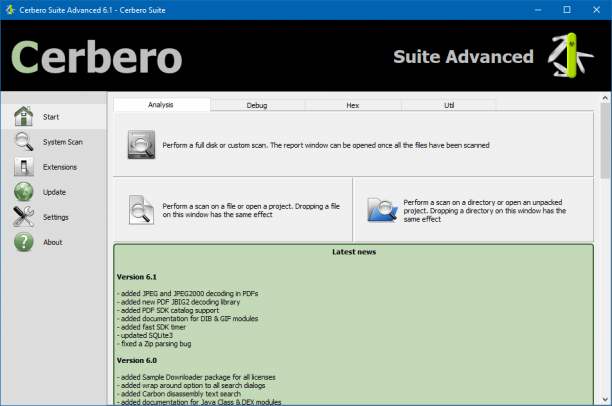Click the System Scan magnifier icon
The image size is (612, 406).
(23, 141)
